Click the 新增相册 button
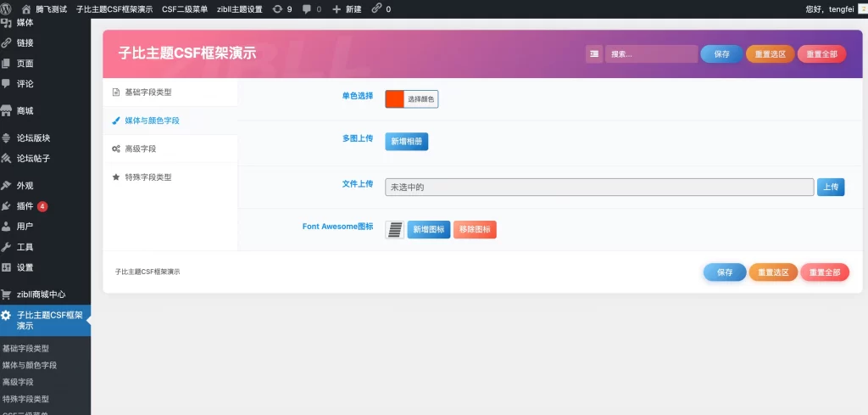The width and height of the screenshot is (868, 415). 407,142
